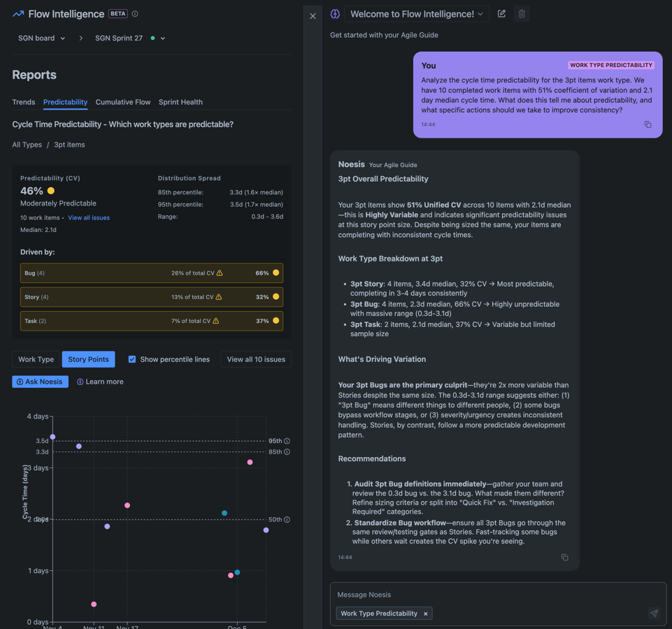Switch to the Cumulative Flow tab
The width and height of the screenshot is (672, 629).
pyautogui.click(x=123, y=102)
